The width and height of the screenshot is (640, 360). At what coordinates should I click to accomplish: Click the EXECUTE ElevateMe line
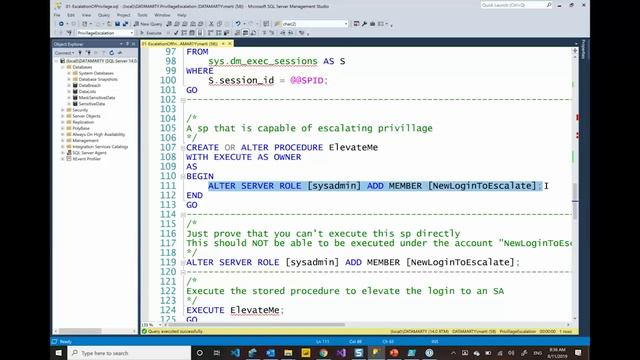235,310
